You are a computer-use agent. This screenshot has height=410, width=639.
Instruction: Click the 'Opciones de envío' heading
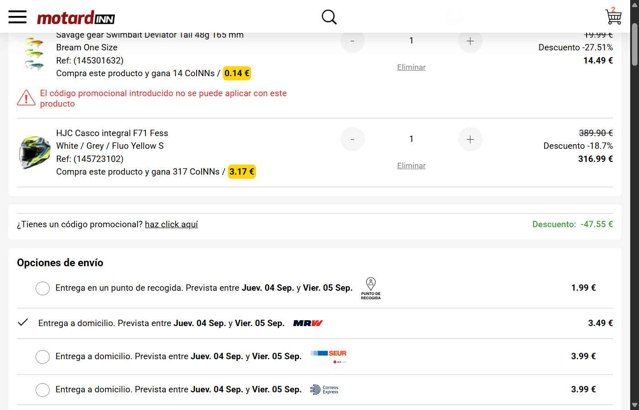[x=60, y=263]
